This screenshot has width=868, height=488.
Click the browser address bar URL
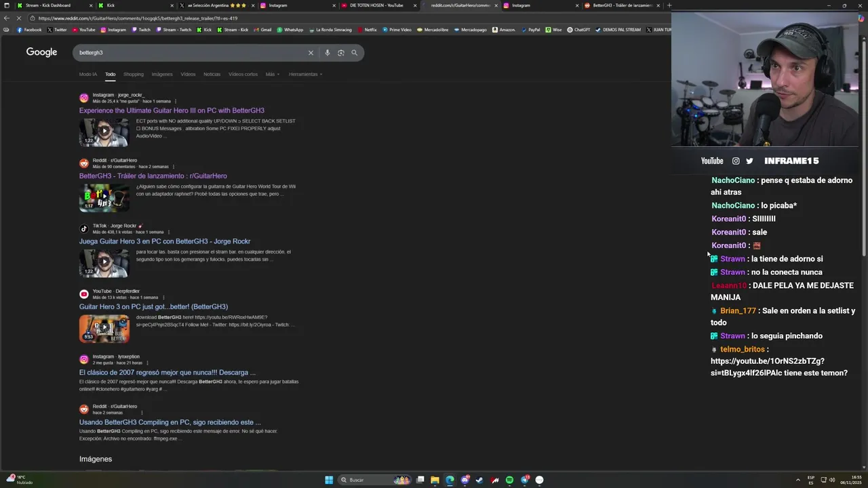pyautogui.click(x=138, y=18)
